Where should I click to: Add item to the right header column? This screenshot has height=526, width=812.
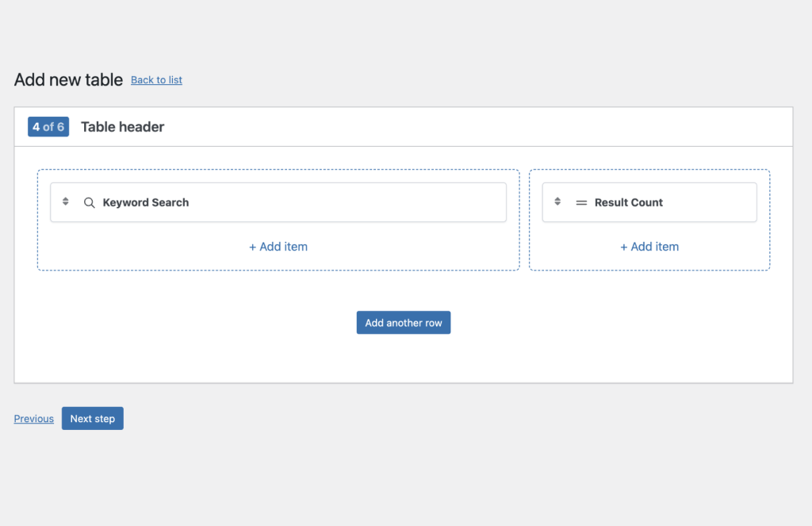tap(649, 247)
